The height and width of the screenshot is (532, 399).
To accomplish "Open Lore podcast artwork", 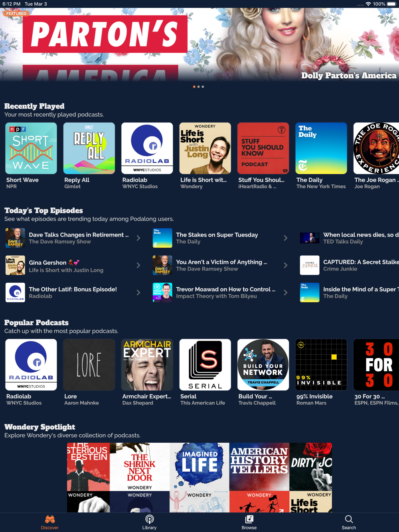I will pos(89,365).
